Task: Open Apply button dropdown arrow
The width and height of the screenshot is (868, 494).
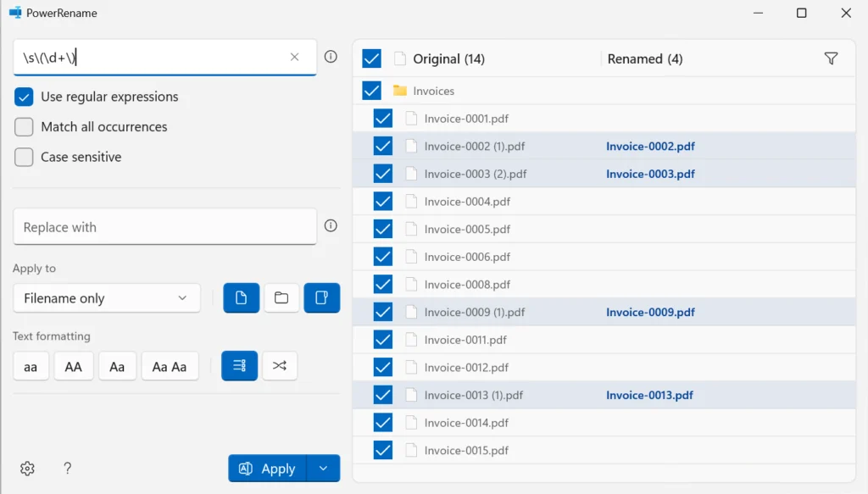Action: (323, 469)
